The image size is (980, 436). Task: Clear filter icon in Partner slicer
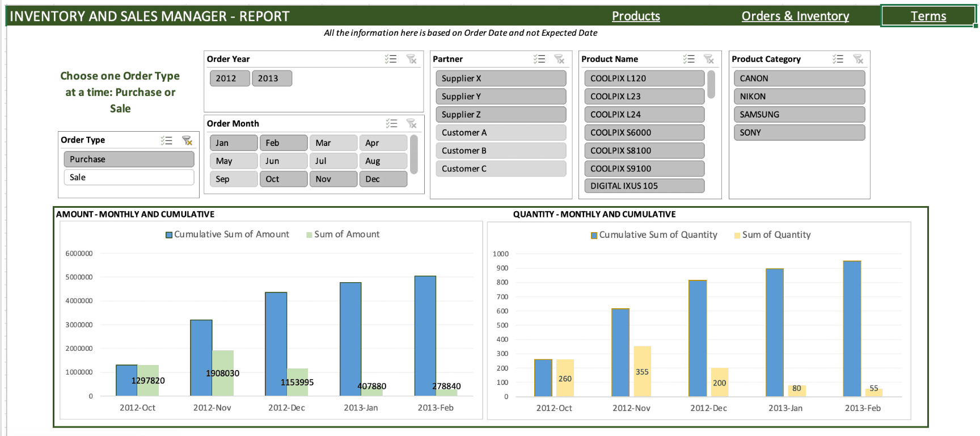(559, 59)
